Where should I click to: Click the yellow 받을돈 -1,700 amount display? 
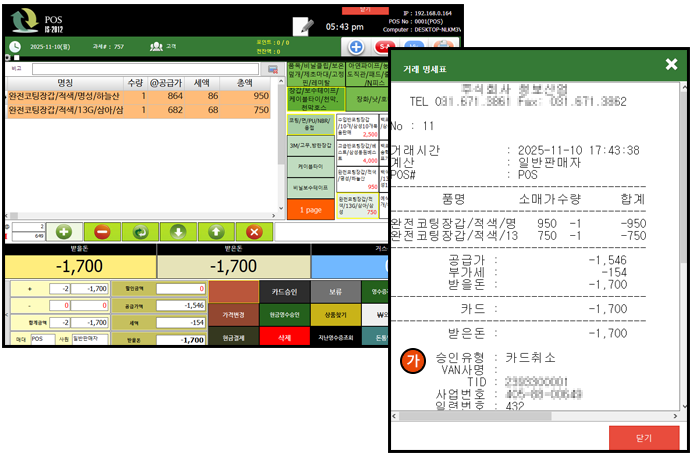(x=80, y=266)
